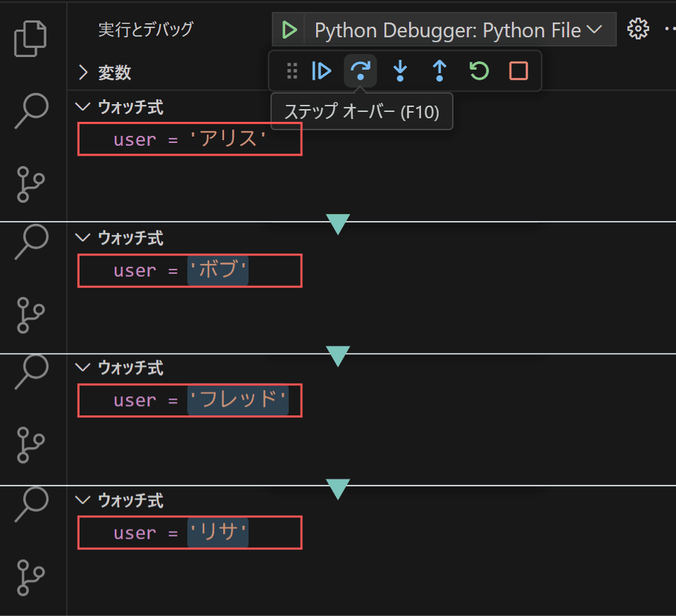Select the watch entry user = 'ボブ'
676x616 pixels.
pyautogui.click(x=189, y=271)
